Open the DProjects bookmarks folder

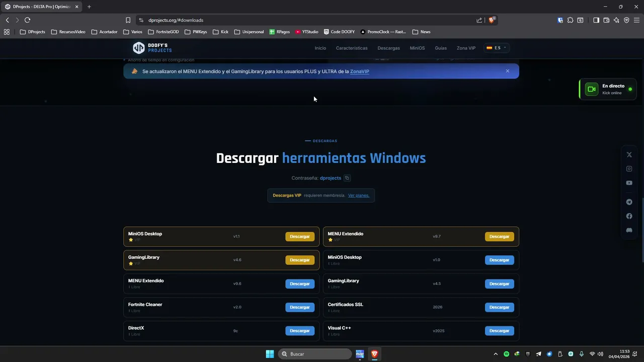(33, 32)
